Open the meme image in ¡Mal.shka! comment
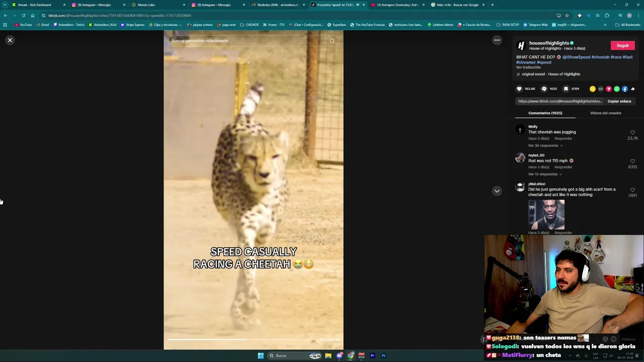 pos(546,214)
